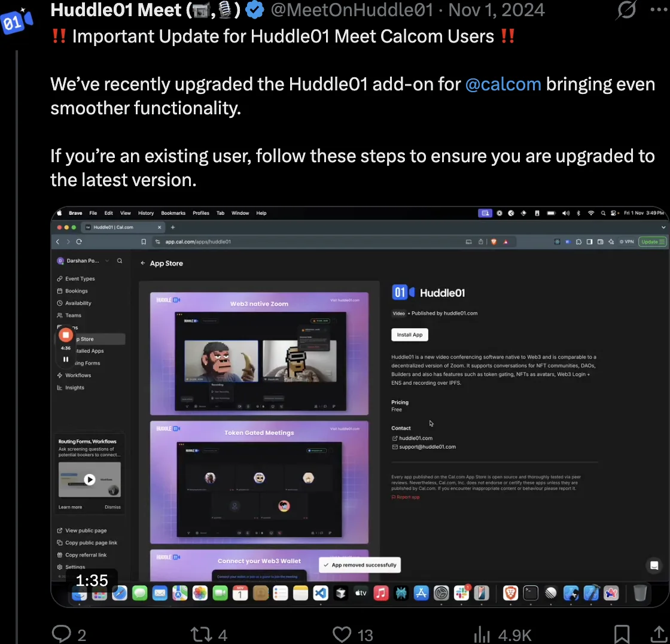The height and width of the screenshot is (644, 670).
Task: Reload the page in Brave
Action: coord(79,242)
